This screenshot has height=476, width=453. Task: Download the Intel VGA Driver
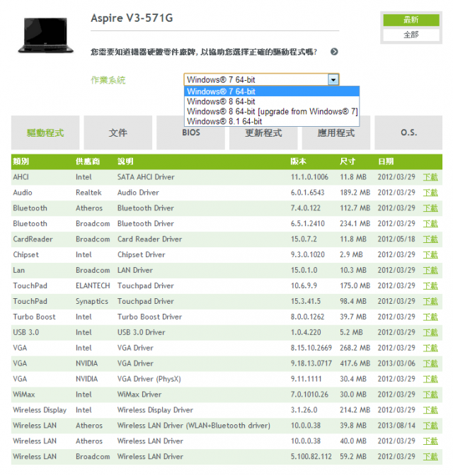[x=430, y=348]
